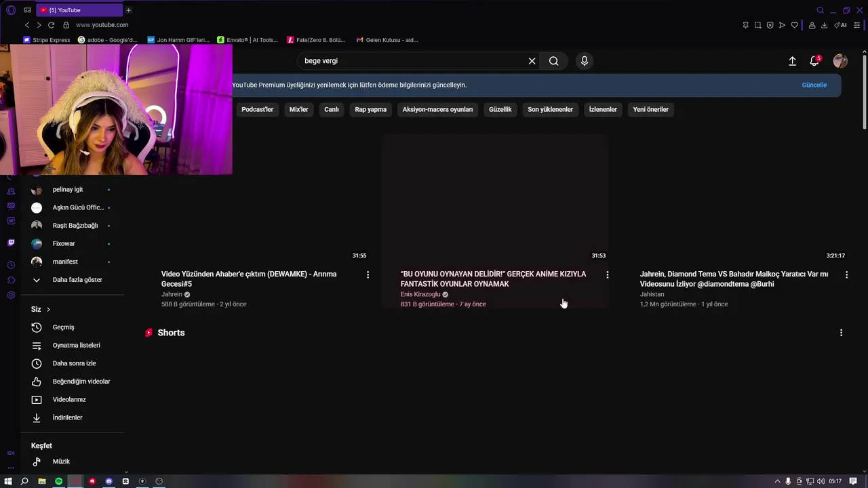Open Stripe Express bookmark
Screen dimensions: 868x488
(46, 40)
